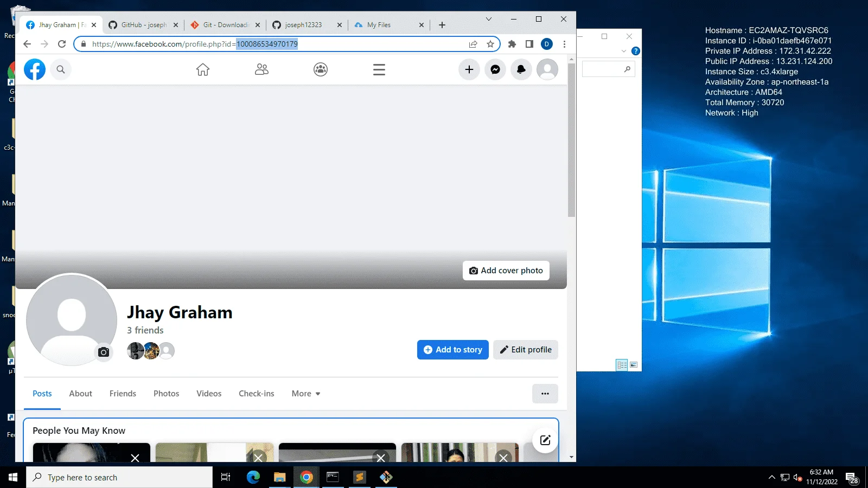
Task: Toggle the Chrome side panel icon
Action: pyautogui.click(x=529, y=44)
